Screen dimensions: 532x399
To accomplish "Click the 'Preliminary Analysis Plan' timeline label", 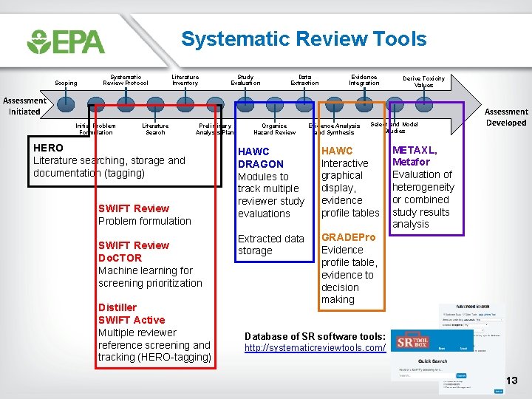I will point(214,129).
